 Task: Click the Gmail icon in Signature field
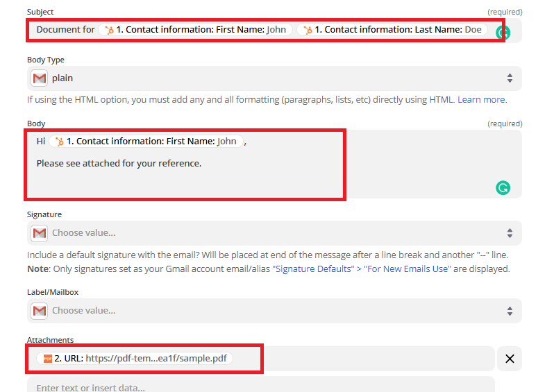tap(40, 233)
